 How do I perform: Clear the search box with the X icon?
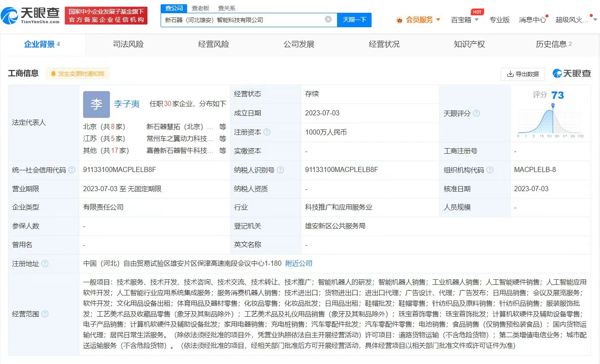point(328,19)
